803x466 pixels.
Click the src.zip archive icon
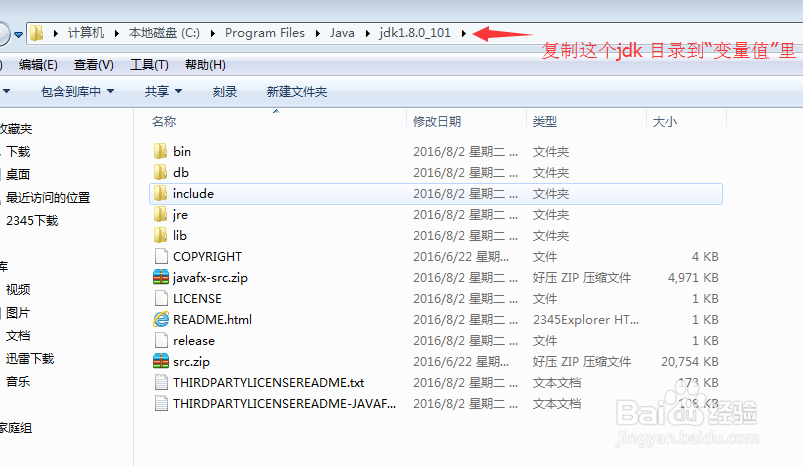click(x=161, y=361)
